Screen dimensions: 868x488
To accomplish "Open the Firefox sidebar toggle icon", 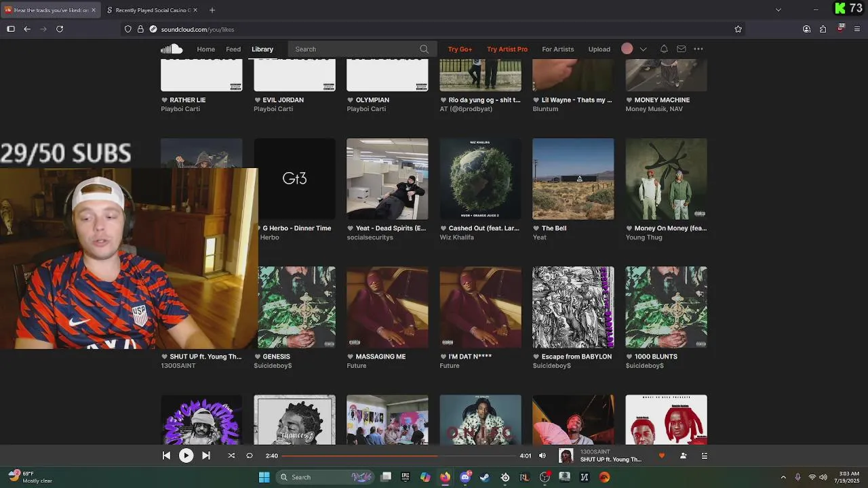I will point(11,29).
